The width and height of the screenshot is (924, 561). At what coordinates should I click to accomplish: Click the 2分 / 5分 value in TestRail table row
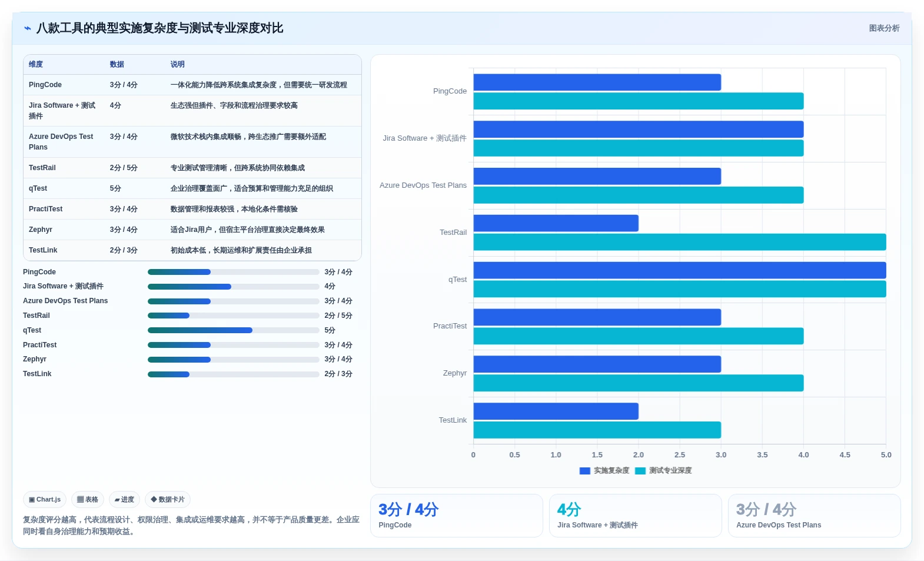point(124,168)
